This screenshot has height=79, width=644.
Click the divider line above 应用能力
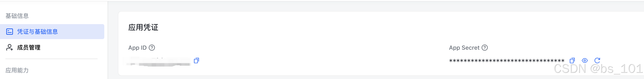(52, 59)
